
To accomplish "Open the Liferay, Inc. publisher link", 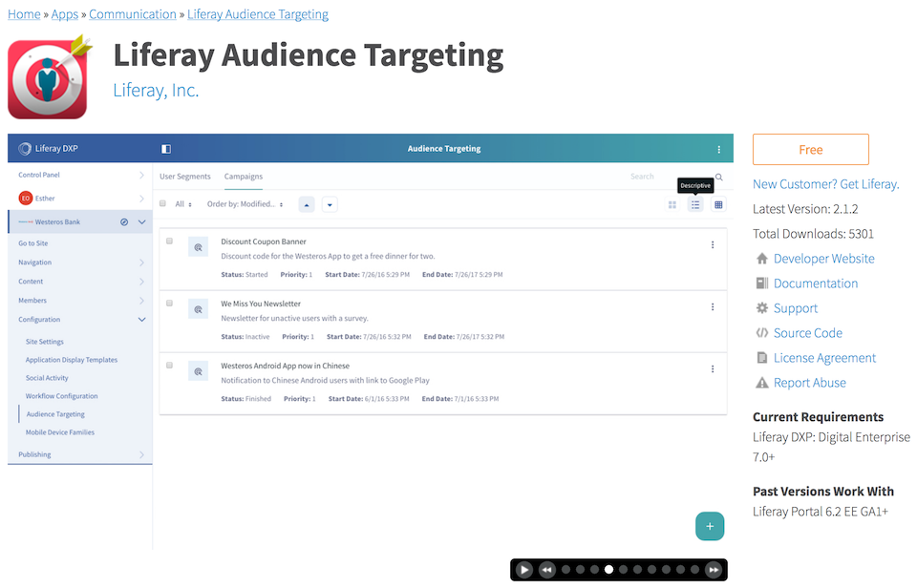I will pos(156,90).
